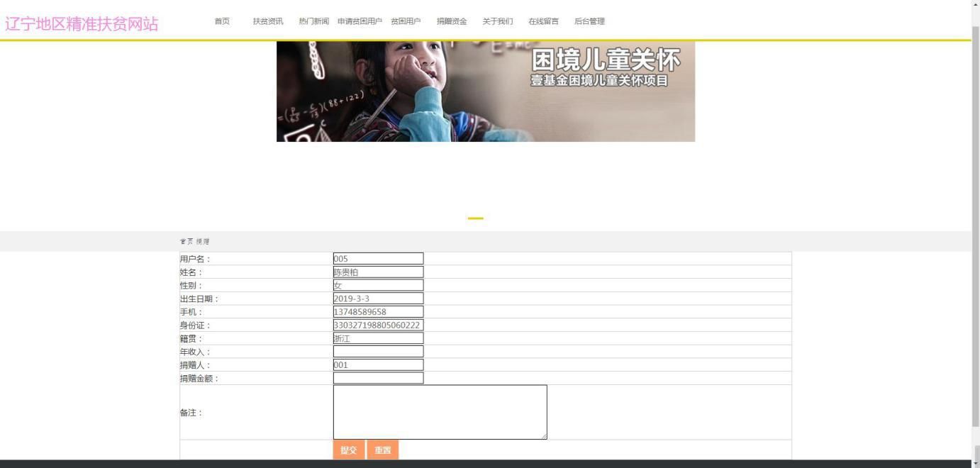Click the 性别 field showing 女

378,285
